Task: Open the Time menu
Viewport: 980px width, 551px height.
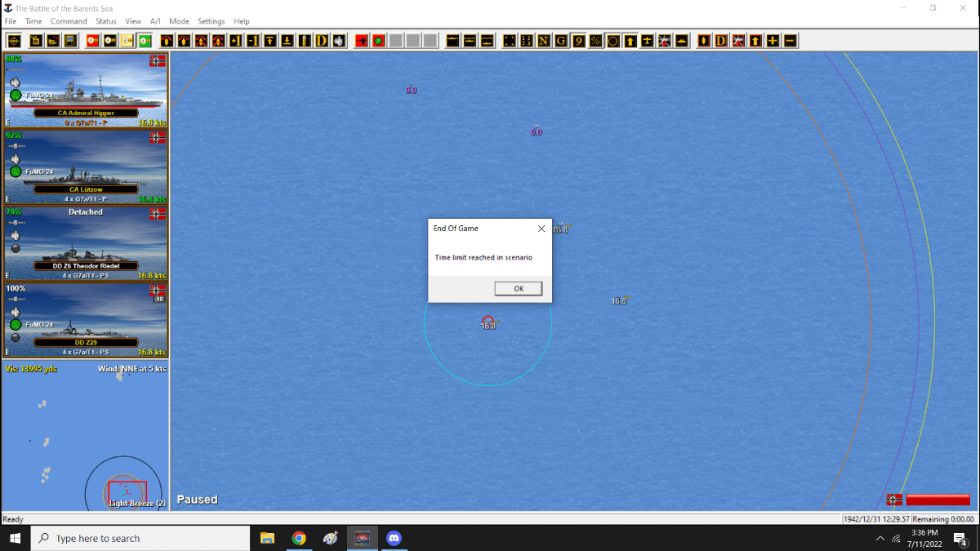Action: tap(33, 21)
